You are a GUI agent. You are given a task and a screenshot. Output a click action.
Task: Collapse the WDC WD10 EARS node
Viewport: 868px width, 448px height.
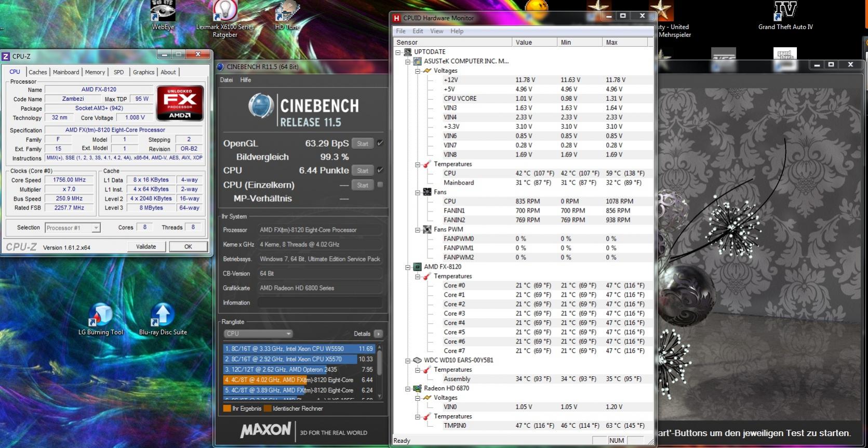pos(408,360)
